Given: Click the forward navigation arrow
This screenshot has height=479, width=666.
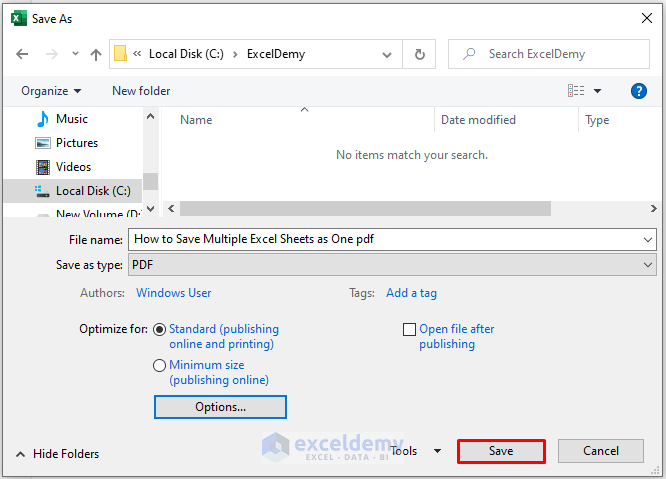Looking at the screenshot, I should [x=52, y=54].
